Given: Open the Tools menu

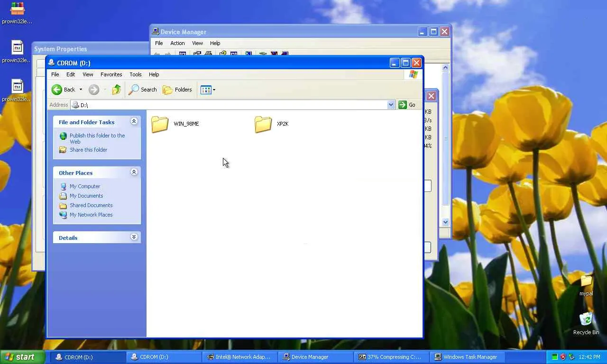Looking at the screenshot, I should coord(136,74).
